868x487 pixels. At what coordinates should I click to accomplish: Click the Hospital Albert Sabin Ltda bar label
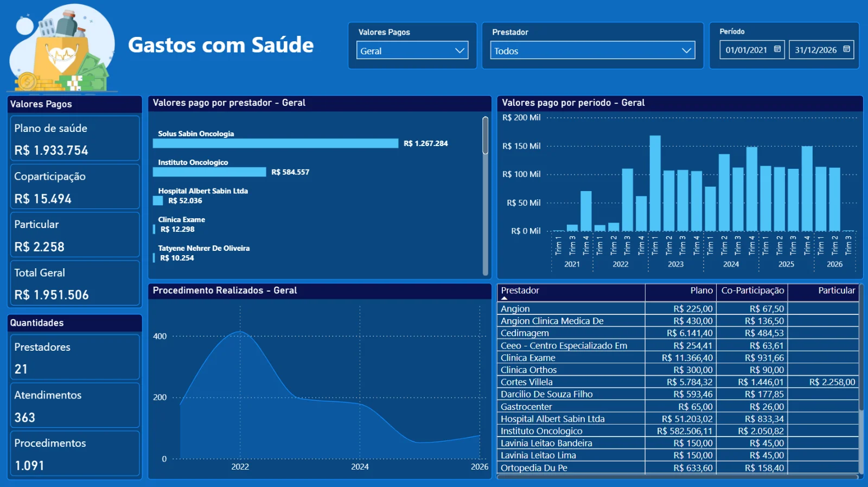point(203,191)
